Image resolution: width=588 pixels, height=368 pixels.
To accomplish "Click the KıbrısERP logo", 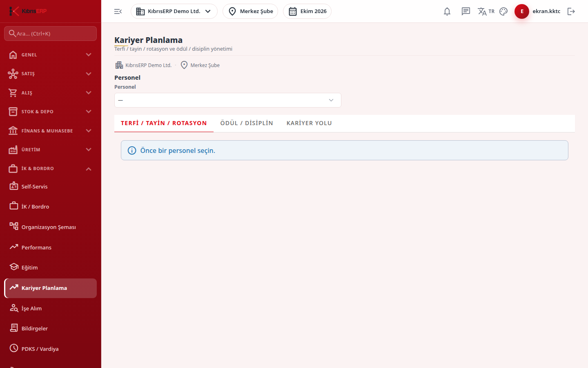I will pos(28,11).
